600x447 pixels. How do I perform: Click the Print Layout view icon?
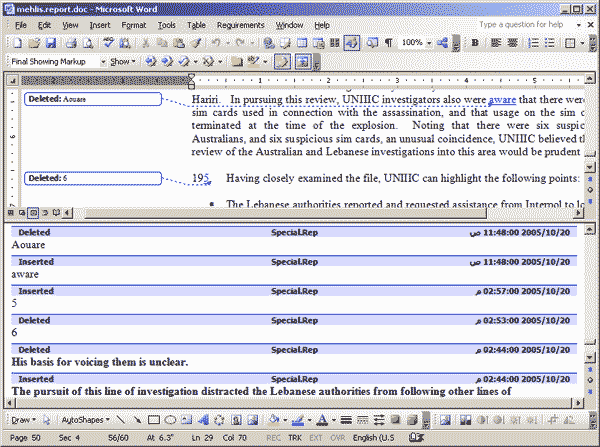[x=33, y=213]
